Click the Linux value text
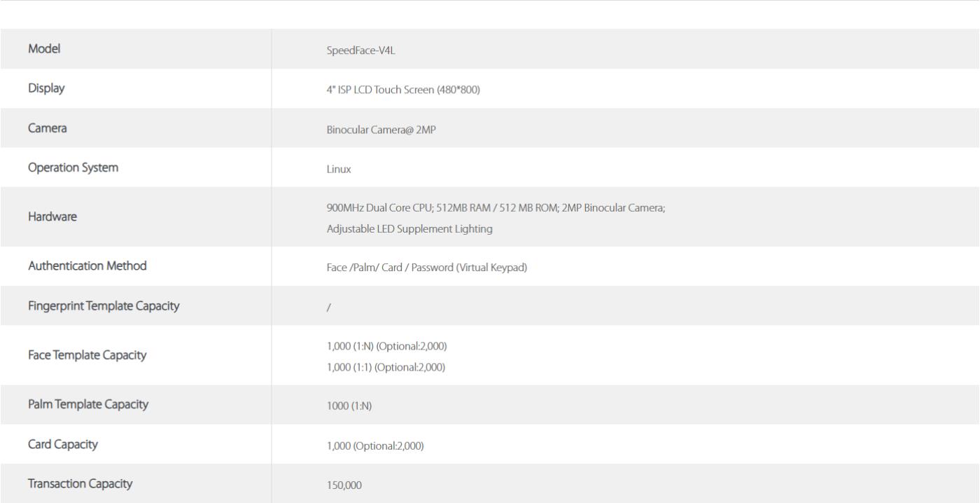Screen dimensions: 980x503 tap(339, 169)
